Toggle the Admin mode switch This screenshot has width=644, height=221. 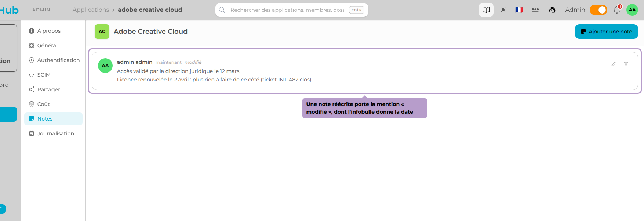click(x=598, y=10)
